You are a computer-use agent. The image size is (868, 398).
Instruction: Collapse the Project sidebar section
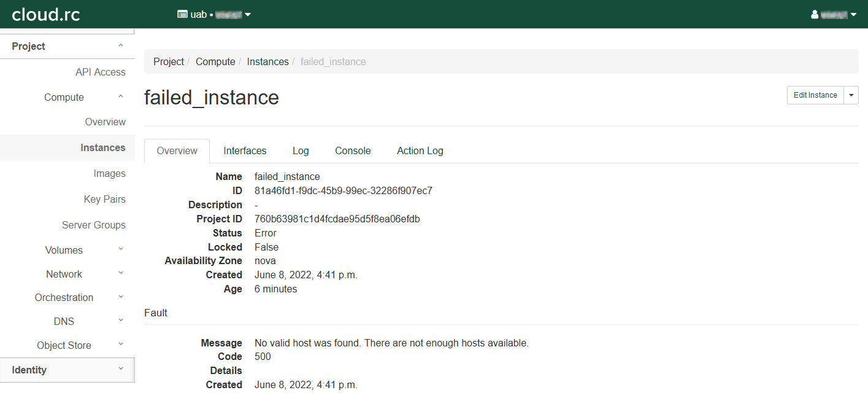point(67,47)
